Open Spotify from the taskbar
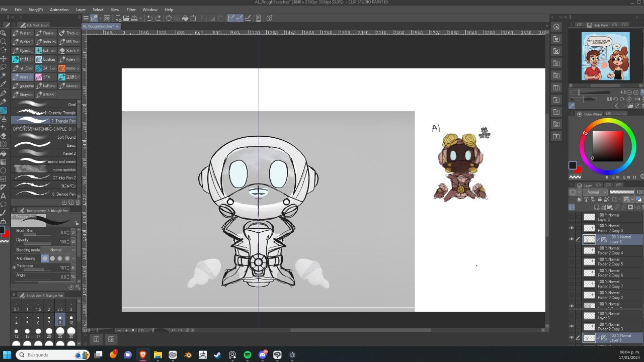The image size is (644, 362). (247, 355)
